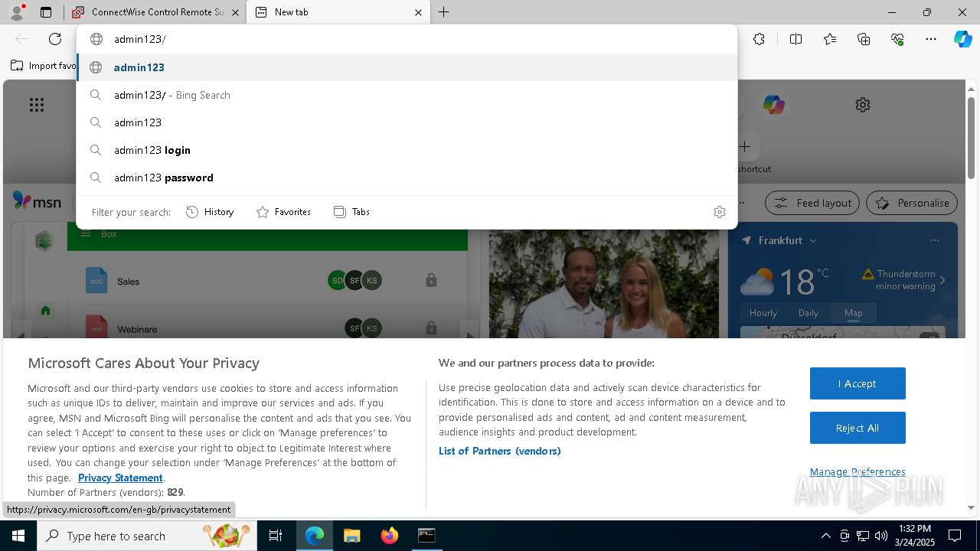The width and height of the screenshot is (980, 551).
Task: Open the Edge profile icon
Action: coord(17,12)
